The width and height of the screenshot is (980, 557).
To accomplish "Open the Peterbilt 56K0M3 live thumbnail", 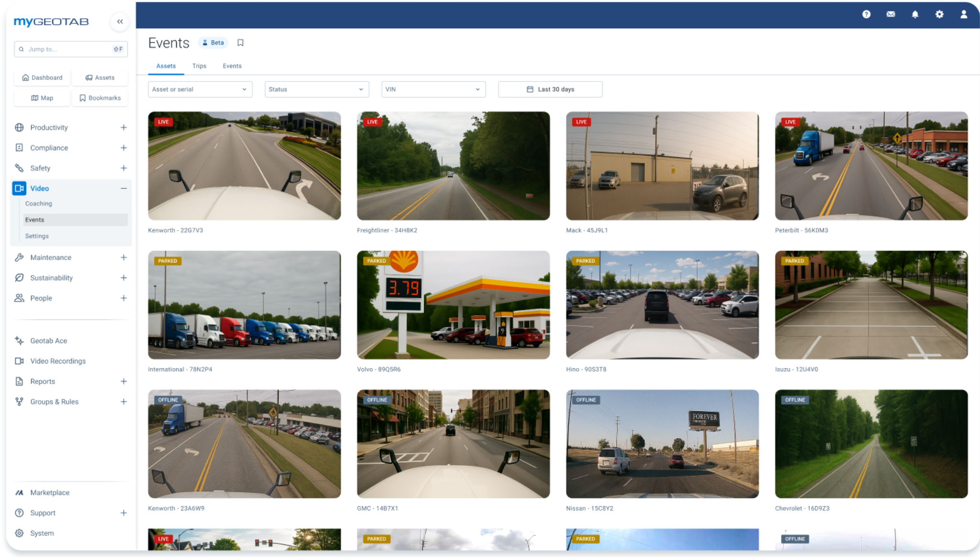I will pyautogui.click(x=871, y=166).
